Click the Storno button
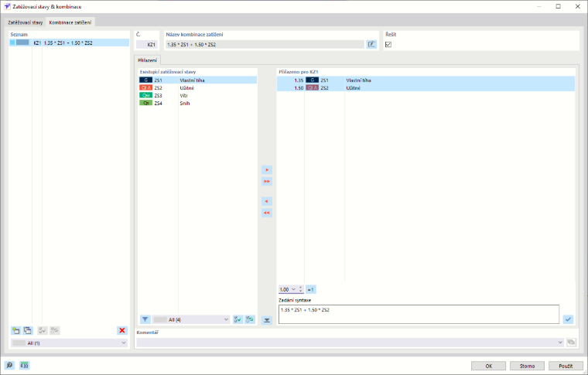 coord(527,366)
